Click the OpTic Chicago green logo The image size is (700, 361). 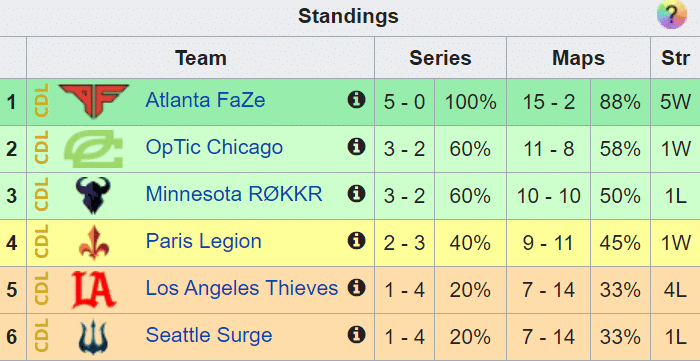click(93, 149)
